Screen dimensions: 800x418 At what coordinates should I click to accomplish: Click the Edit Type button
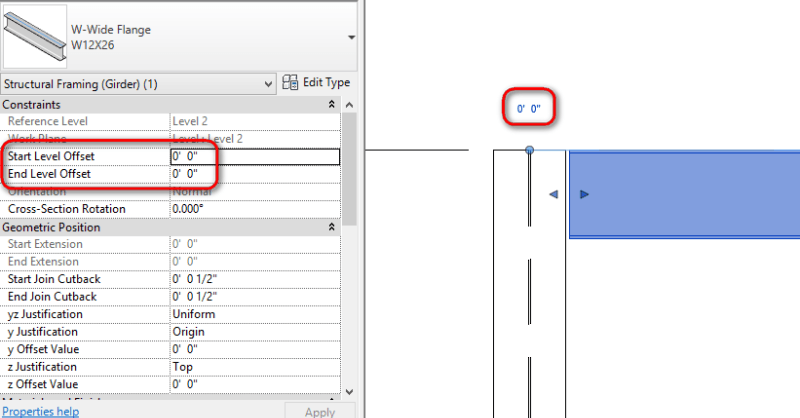(x=316, y=83)
